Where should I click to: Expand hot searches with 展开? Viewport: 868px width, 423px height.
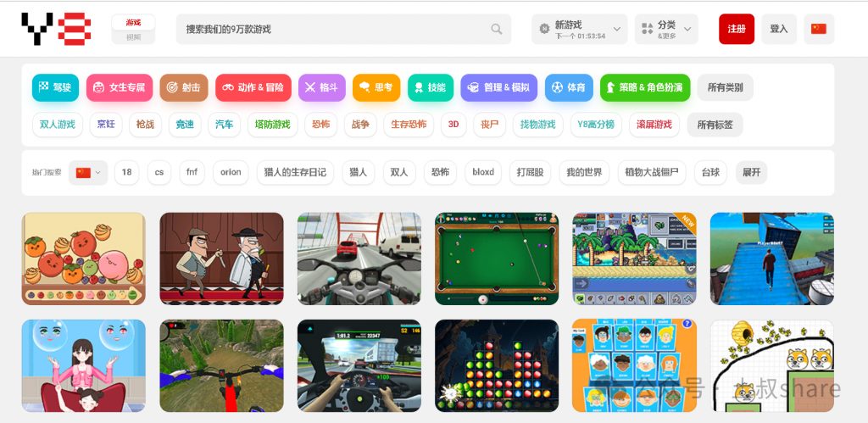[x=751, y=172]
